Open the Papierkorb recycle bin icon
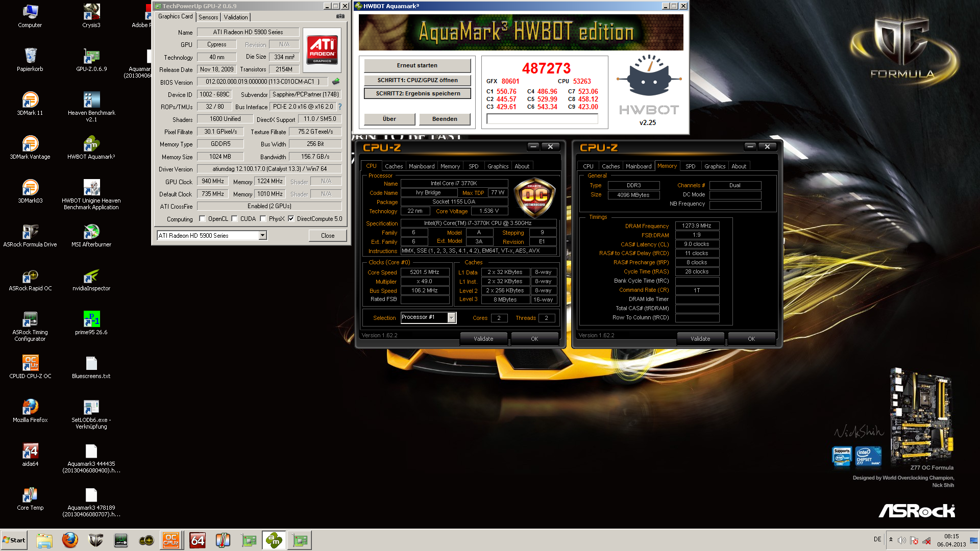This screenshot has height=551, width=980. pyautogui.click(x=30, y=59)
